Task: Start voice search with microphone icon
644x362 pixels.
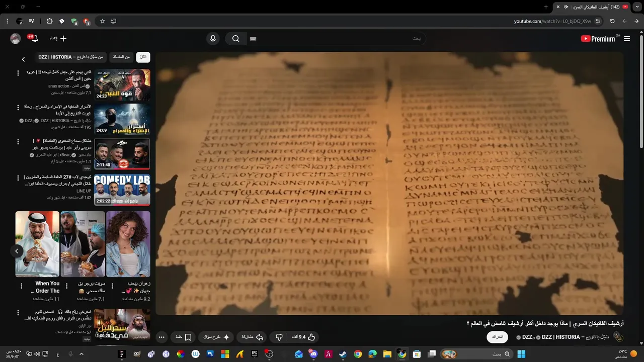Action: point(213,39)
